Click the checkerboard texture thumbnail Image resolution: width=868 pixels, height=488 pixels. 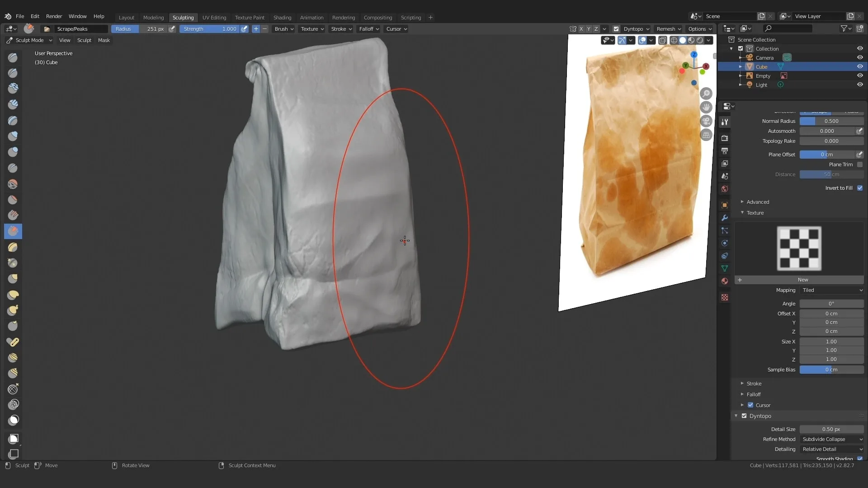798,248
